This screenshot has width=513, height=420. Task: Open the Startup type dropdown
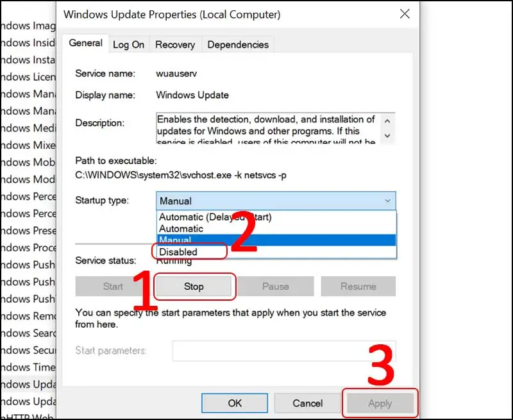[x=276, y=201]
